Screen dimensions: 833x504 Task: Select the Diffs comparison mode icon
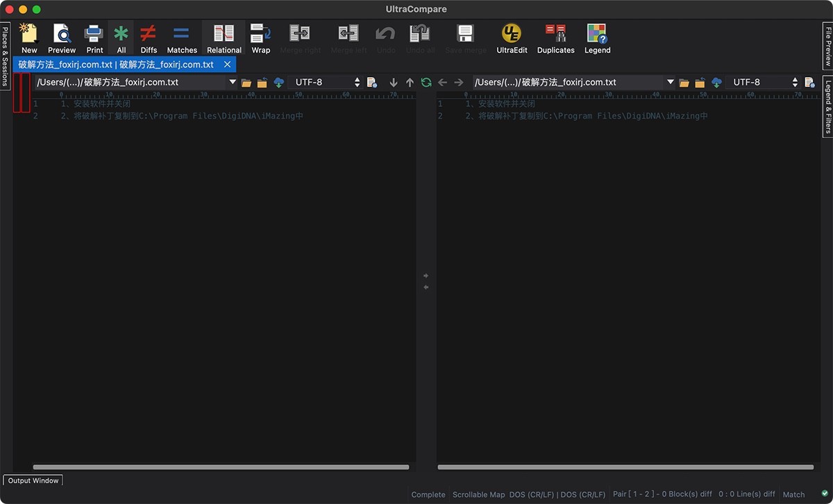148,38
